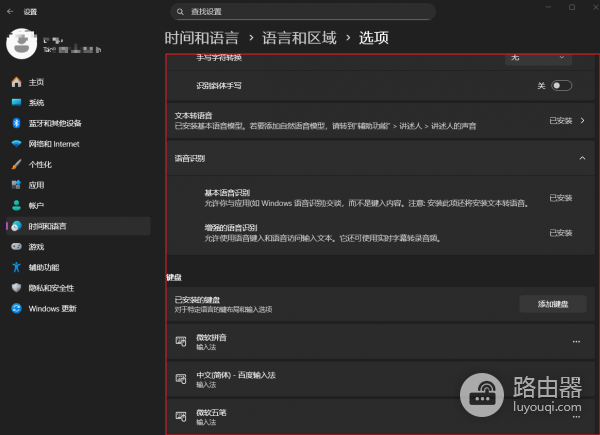The width and height of the screenshot is (600, 435).
Task: Open the user profile avatar
Action: 21,44
